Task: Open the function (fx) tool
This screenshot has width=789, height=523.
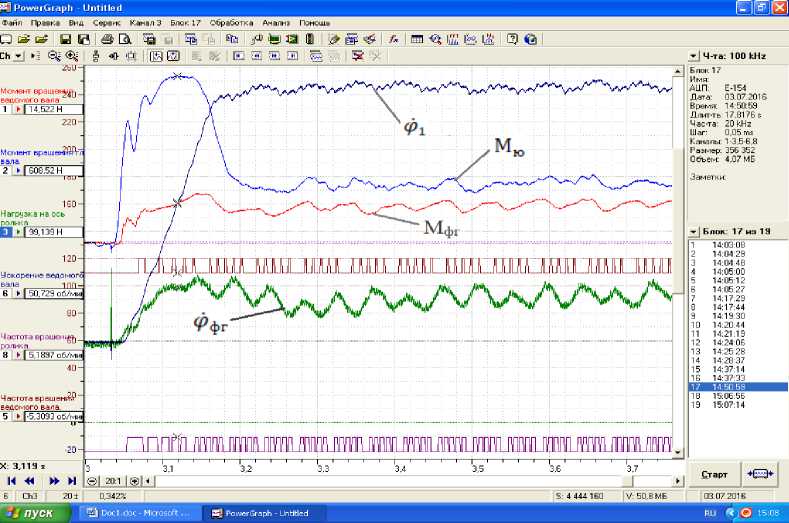Action: [x=394, y=39]
